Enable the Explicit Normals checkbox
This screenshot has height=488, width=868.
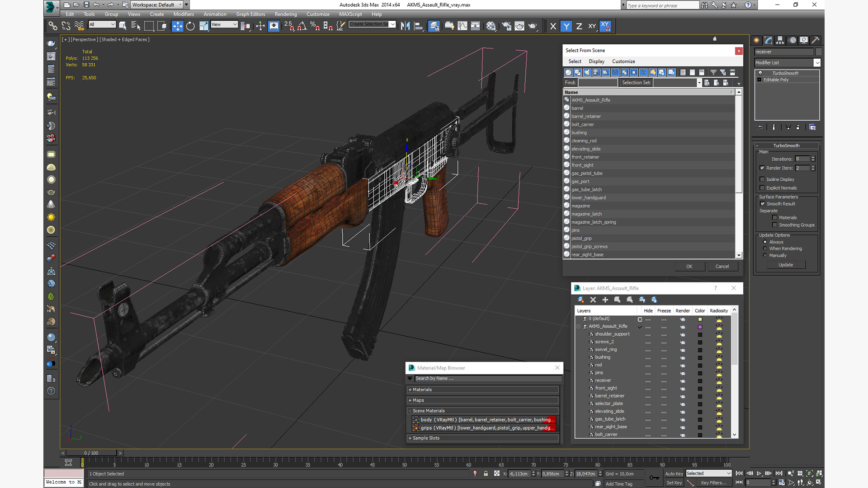(x=762, y=188)
